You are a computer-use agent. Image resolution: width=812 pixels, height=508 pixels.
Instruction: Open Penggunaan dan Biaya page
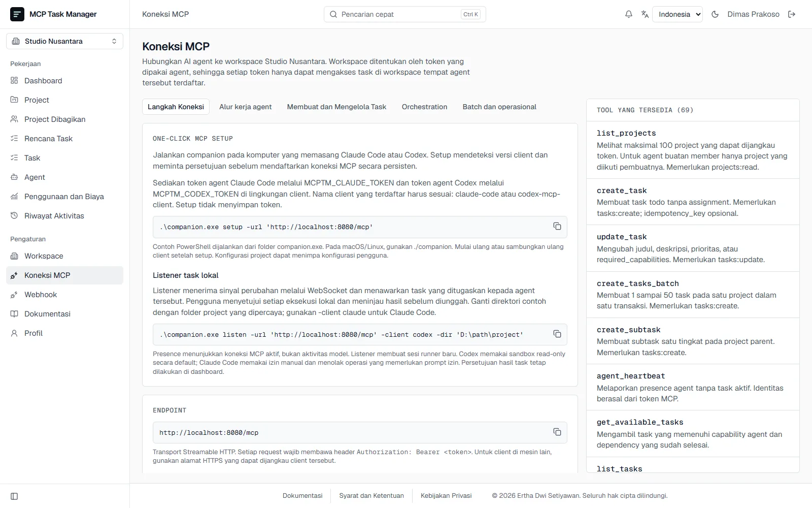point(64,197)
